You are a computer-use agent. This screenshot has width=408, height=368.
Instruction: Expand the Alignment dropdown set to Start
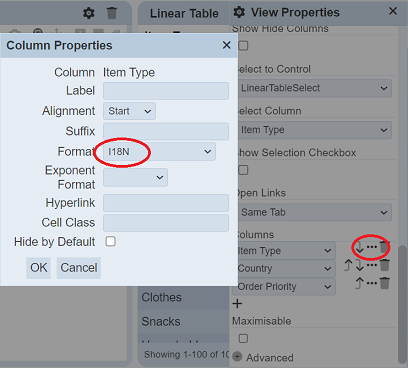(129, 111)
